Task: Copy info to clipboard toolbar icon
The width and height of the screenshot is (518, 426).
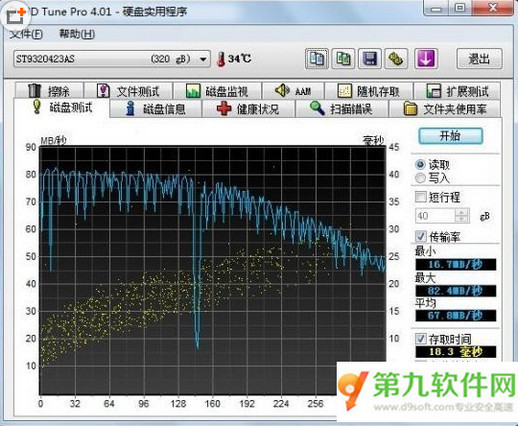Action: (x=317, y=59)
